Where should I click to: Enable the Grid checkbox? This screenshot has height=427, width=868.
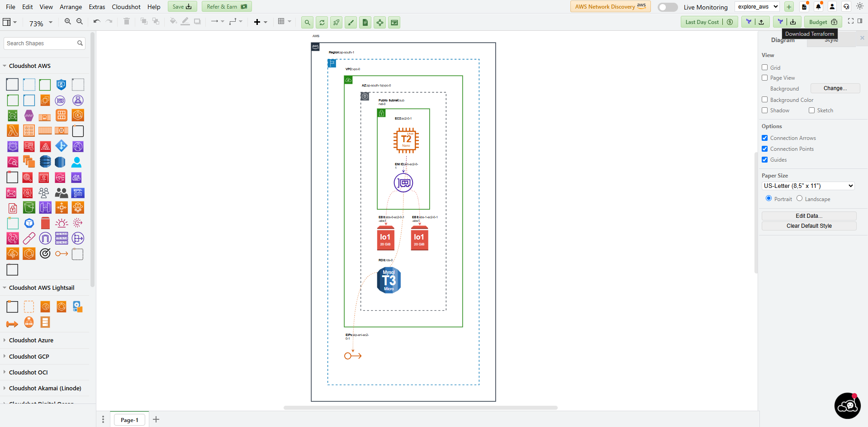point(765,67)
